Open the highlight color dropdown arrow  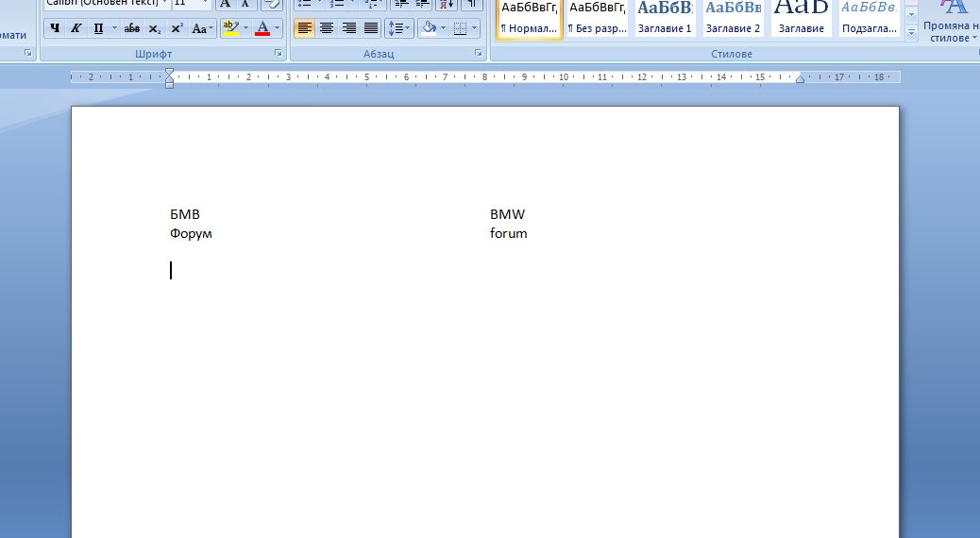point(245,28)
